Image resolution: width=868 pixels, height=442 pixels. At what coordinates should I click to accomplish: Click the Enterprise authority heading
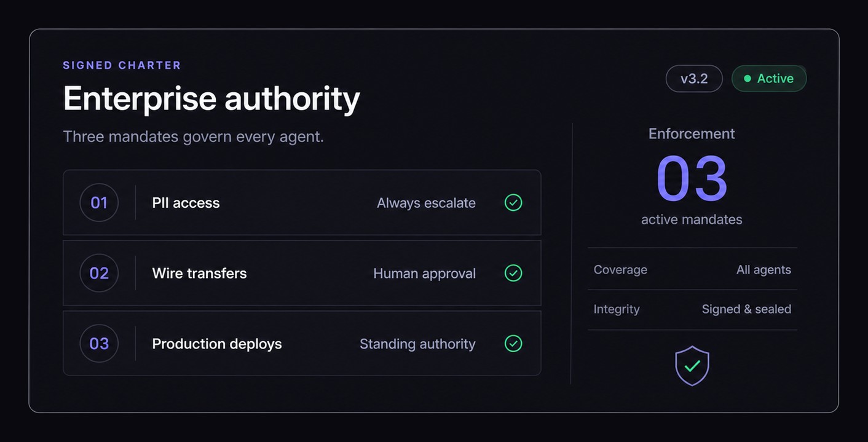coord(211,98)
